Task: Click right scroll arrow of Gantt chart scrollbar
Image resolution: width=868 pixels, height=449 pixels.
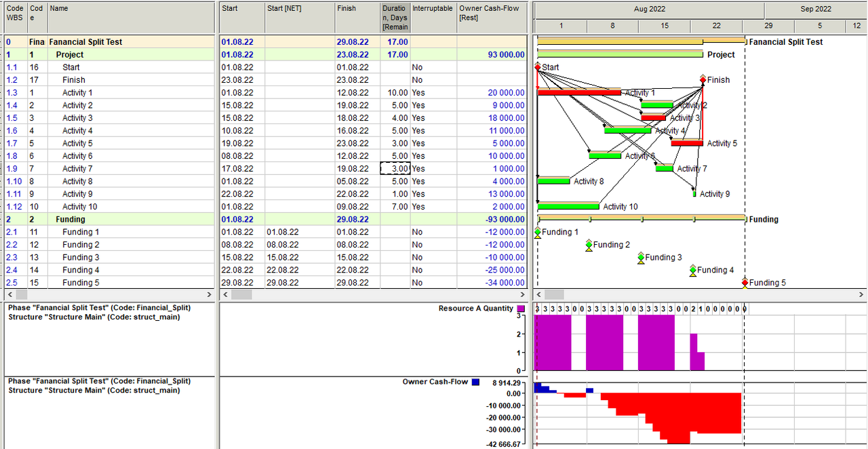Action: coord(862,294)
